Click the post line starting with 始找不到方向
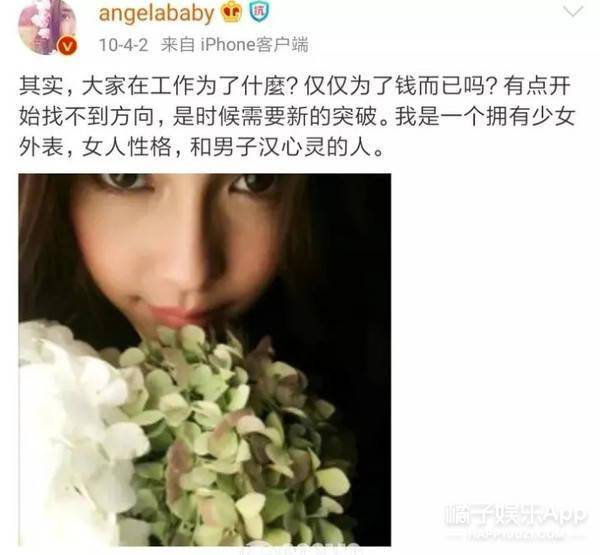The height and width of the screenshot is (555, 600). pos(297,117)
